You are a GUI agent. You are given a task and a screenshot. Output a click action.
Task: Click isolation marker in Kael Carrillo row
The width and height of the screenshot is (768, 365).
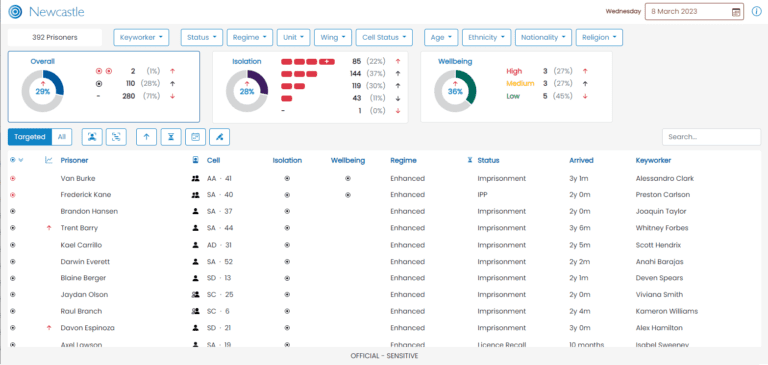(x=287, y=245)
